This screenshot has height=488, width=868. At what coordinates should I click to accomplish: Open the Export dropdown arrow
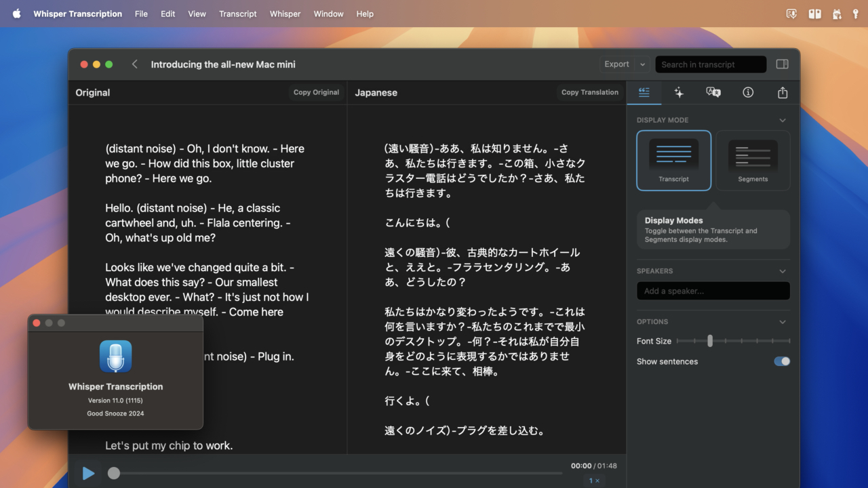click(642, 64)
